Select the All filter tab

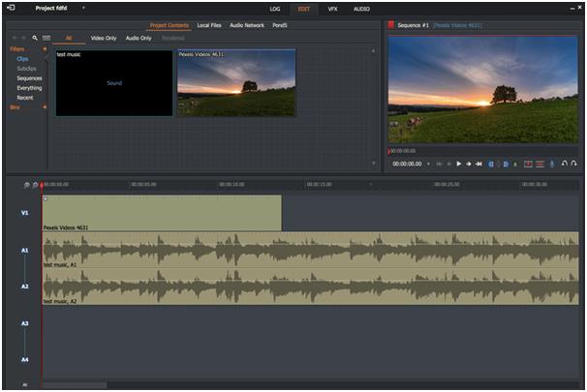click(69, 38)
